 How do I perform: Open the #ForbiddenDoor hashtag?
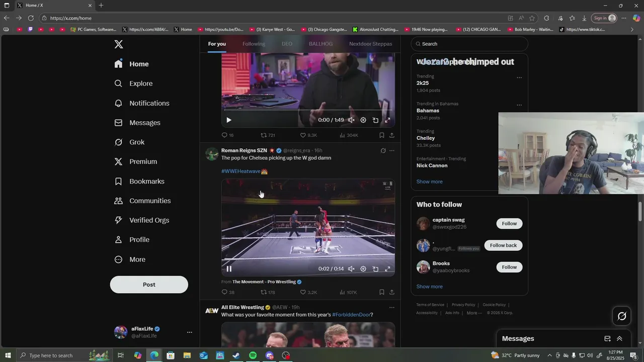351,315
